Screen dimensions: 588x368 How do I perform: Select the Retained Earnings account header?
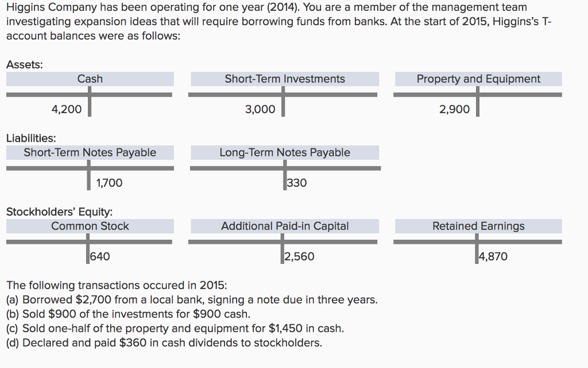click(x=478, y=226)
